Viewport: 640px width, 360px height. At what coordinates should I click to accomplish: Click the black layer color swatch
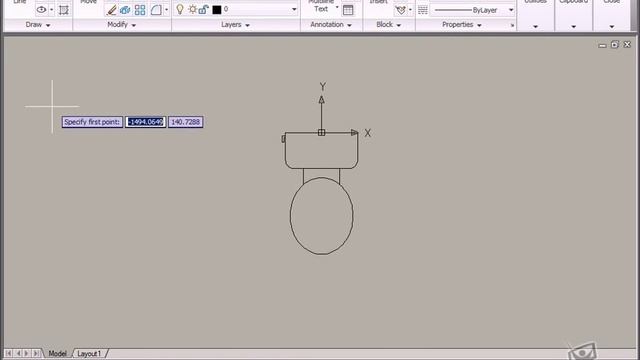[217, 10]
